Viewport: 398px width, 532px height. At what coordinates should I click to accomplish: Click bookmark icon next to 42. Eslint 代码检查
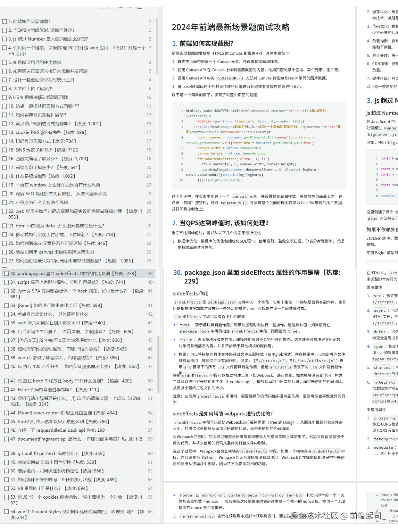click(6, 390)
